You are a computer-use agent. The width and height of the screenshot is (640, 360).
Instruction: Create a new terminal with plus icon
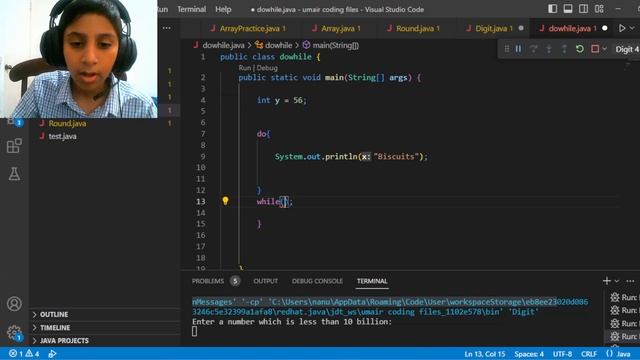607,281
